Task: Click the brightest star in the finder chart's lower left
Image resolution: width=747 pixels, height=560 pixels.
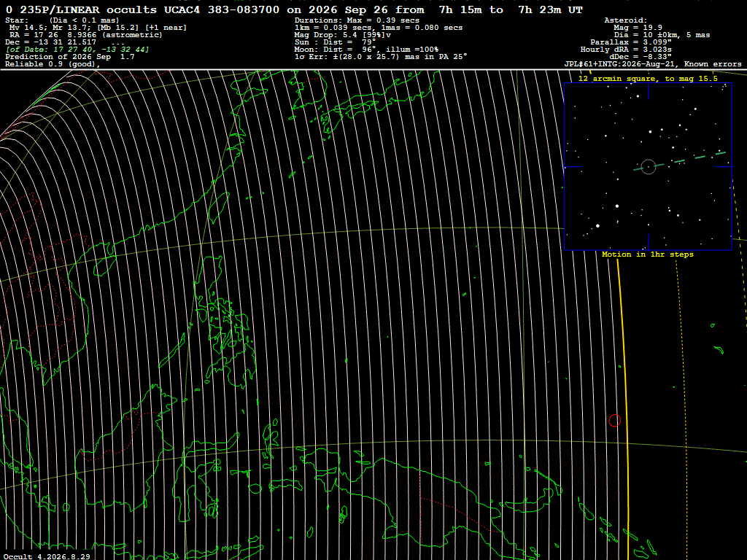Action: [598, 226]
